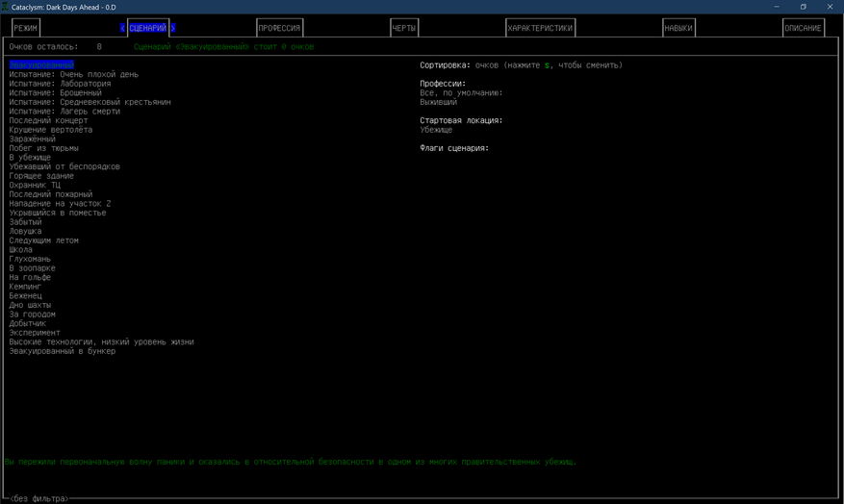This screenshot has width=844, height=504.
Task: Select Убежавший от беспорядков scenario
Action: pyautogui.click(x=64, y=166)
